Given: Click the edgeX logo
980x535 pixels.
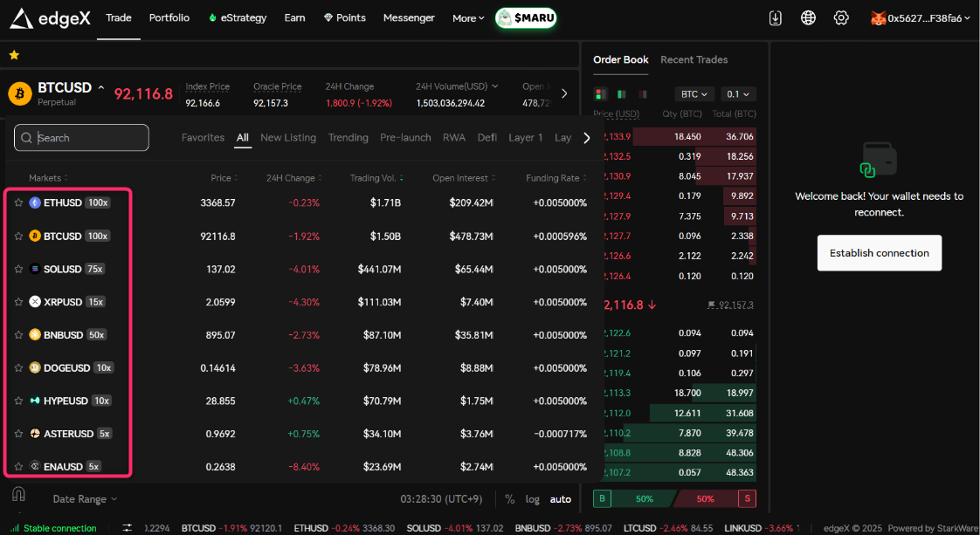Looking at the screenshot, I should 51,18.
